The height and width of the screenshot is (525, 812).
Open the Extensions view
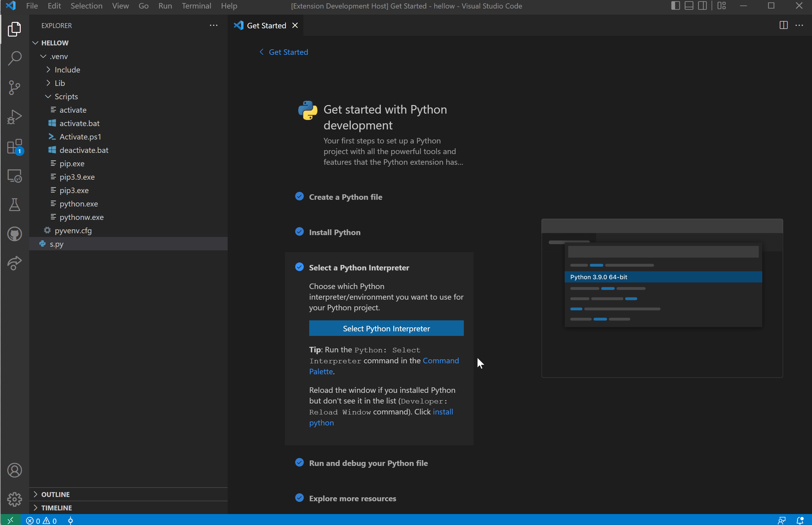pyautogui.click(x=14, y=146)
